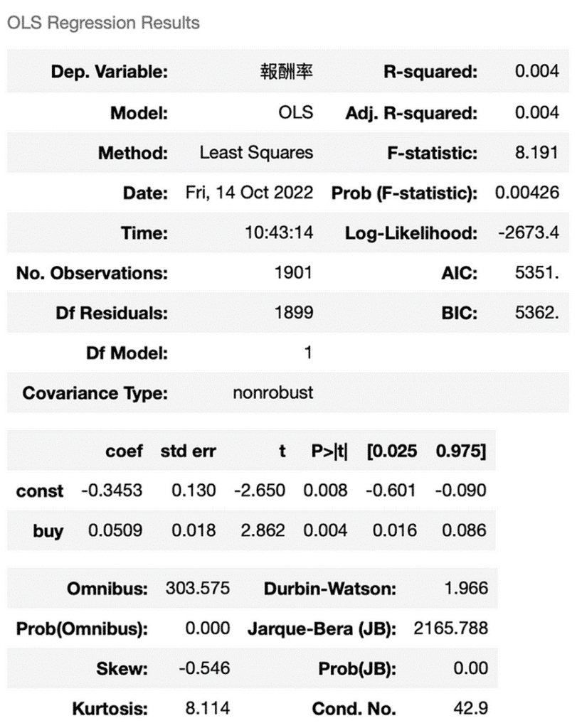577x728 pixels.
Task: Click the const row label
Action: pyautogui.click(x=39, y=491)
